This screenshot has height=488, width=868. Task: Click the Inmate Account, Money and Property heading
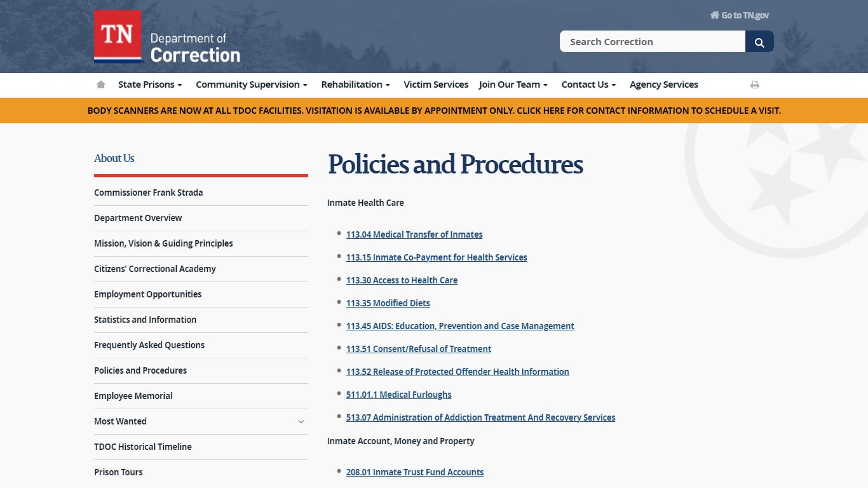[x=401, y=441]
